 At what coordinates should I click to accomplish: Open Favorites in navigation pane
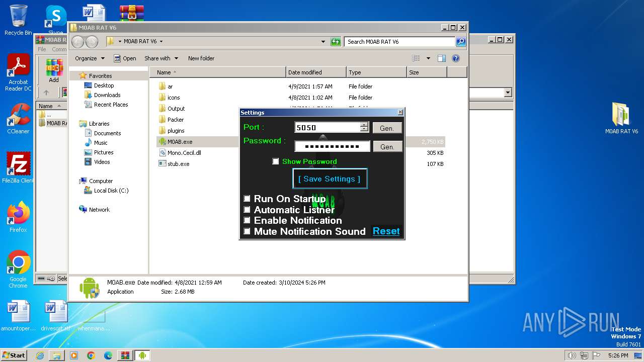coord(100,76)
